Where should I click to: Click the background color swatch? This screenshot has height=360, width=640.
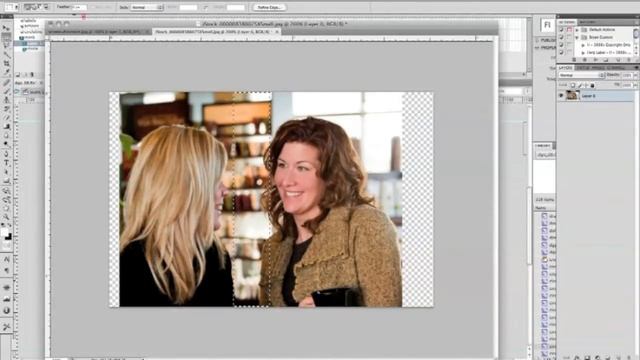click(x=8, y=237)
